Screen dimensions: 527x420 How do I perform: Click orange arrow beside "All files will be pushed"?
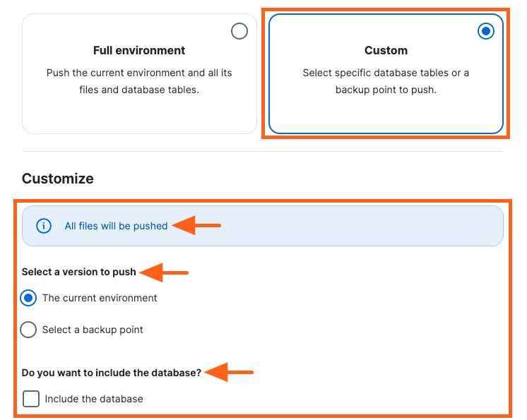pos(197,226)
